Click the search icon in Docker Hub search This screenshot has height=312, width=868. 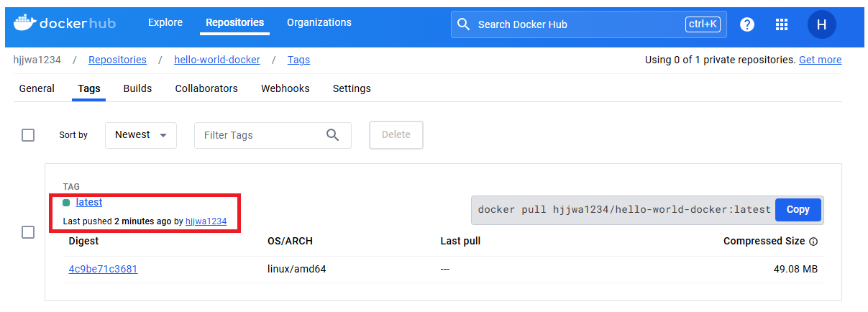pos(464,24)
